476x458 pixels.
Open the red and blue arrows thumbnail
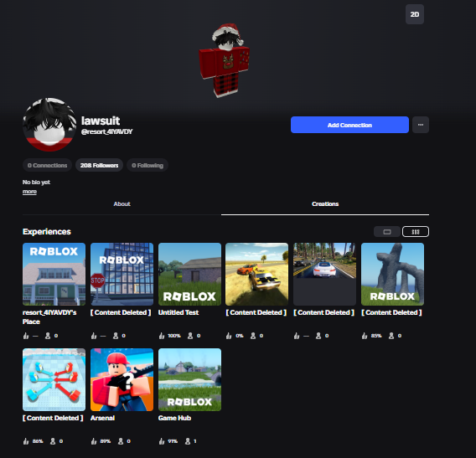54,380
